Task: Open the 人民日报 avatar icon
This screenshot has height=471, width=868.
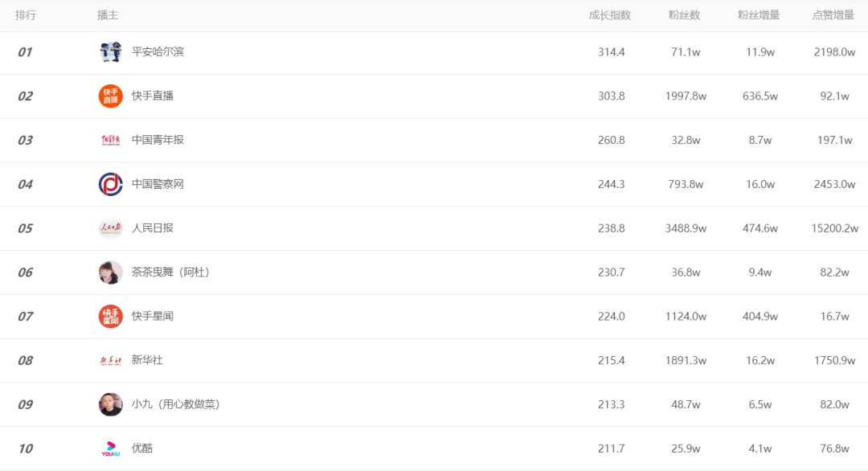Action: pyautogui.click(x=111, y=228)
